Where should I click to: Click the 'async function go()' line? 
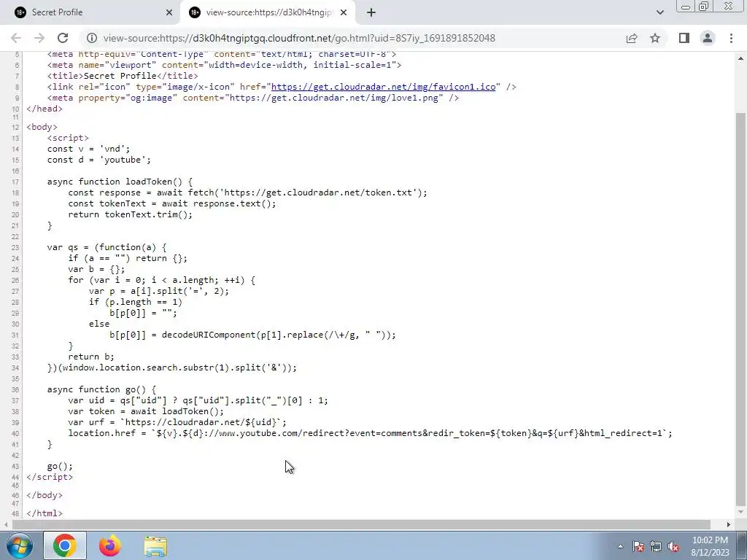101,389
